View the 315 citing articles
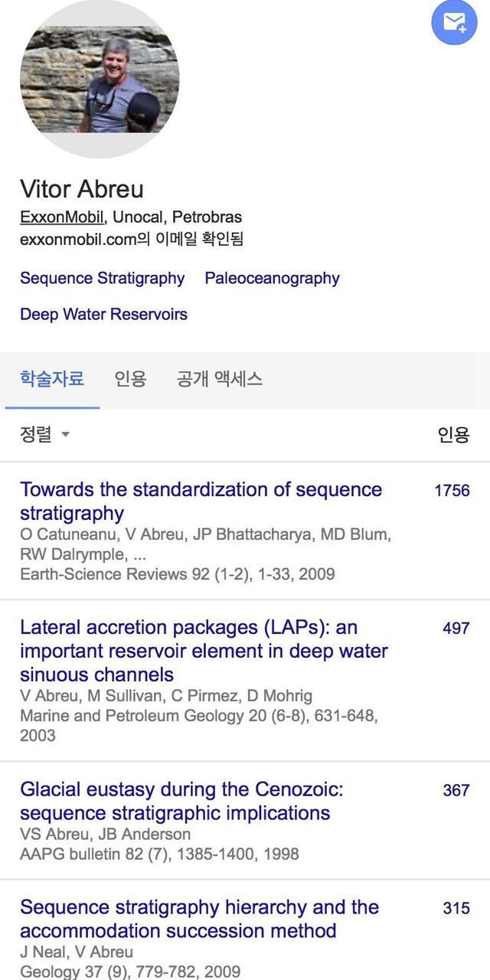The height and width of the screenshot is (980, 490). coord(456,908)
